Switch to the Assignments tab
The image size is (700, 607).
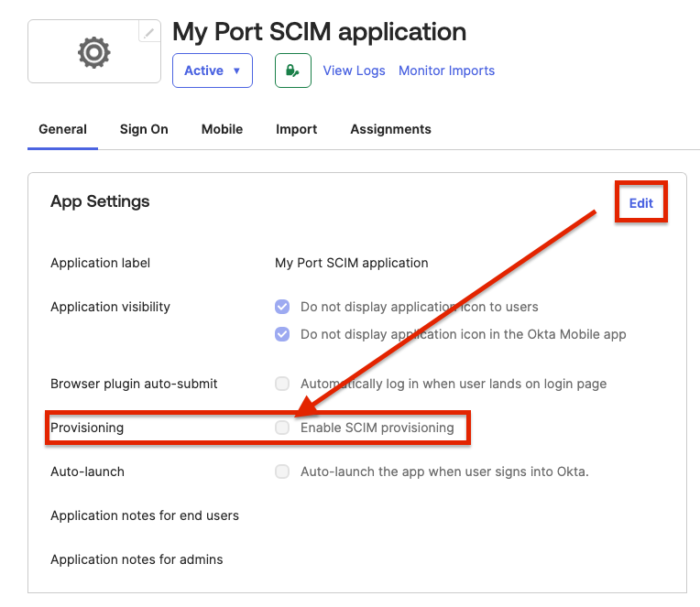390,129
